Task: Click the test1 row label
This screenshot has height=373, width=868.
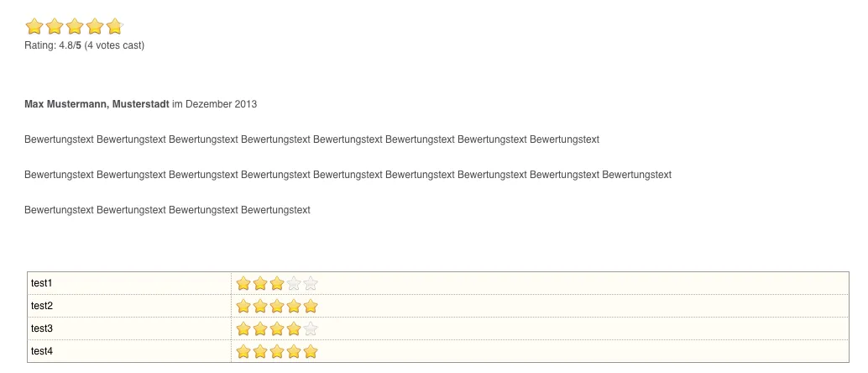Action: [41, 283]
